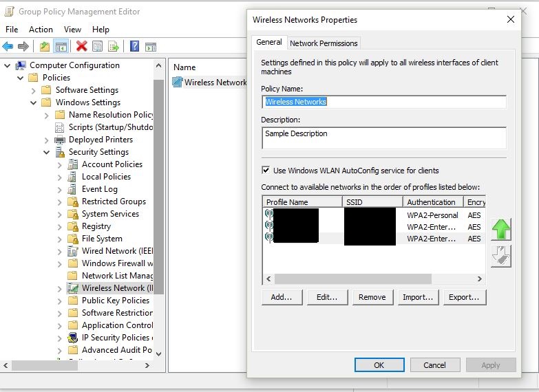Click the tree pane horizontal scrollbar thumb

45,365
